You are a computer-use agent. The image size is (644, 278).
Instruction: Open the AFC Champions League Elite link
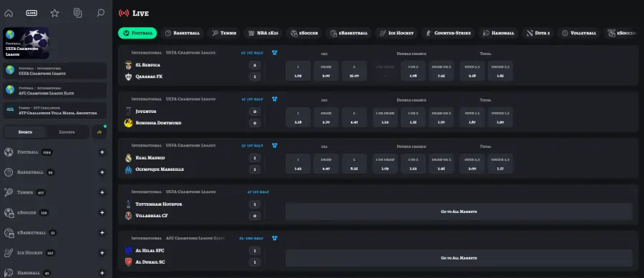(x=54, y=91)
